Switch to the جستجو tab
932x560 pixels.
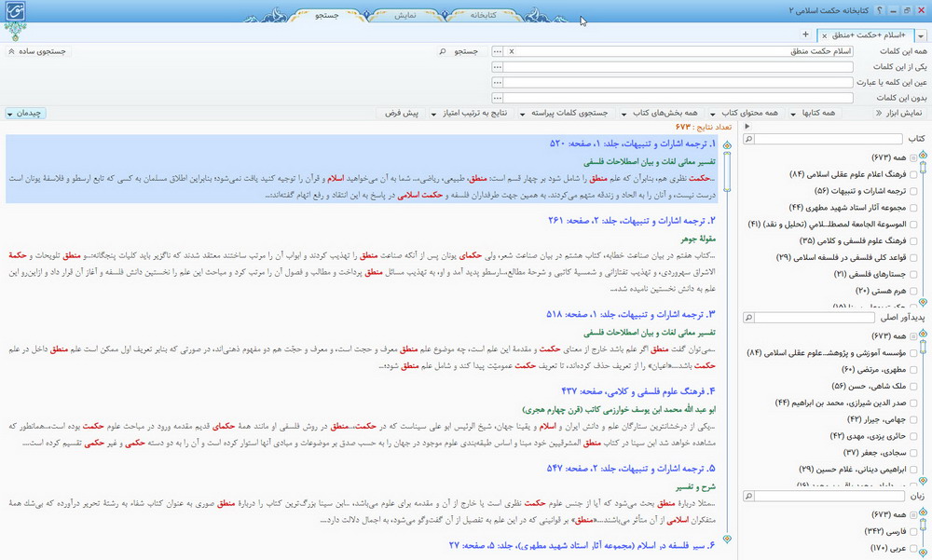tap(327, 16)
